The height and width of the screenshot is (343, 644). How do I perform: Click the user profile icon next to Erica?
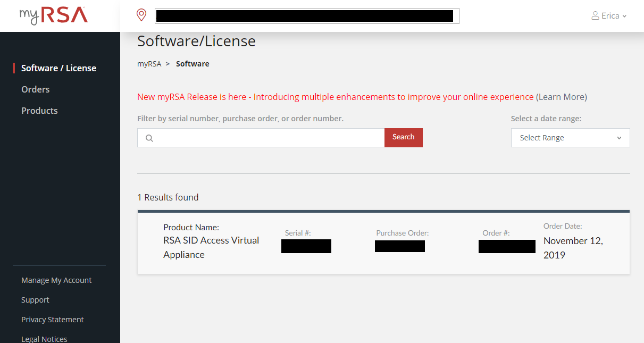click(x=595, y=15)
